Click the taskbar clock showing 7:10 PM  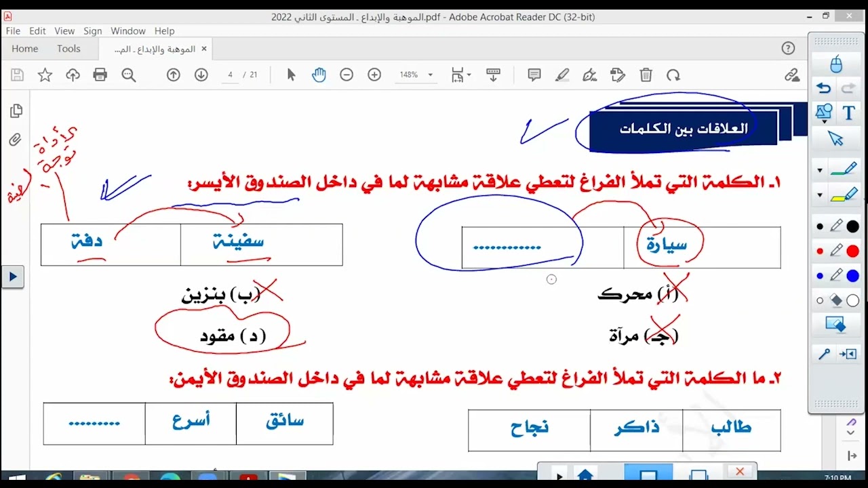point(837,479)
